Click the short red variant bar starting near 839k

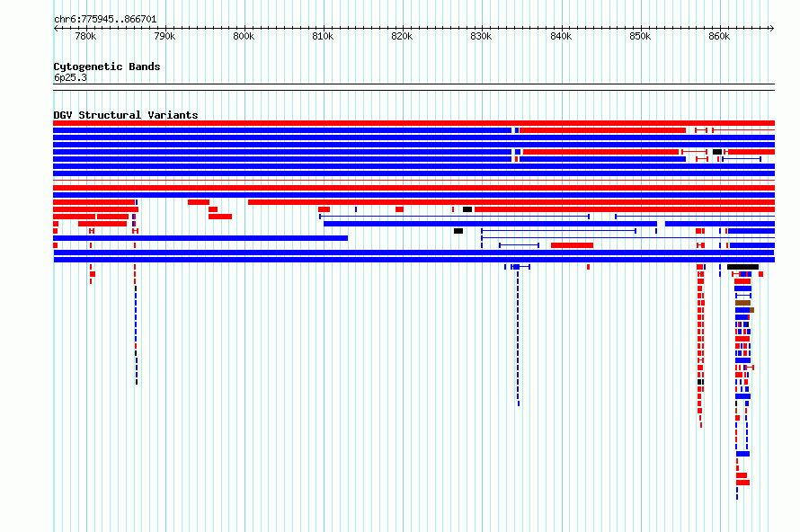572,245
